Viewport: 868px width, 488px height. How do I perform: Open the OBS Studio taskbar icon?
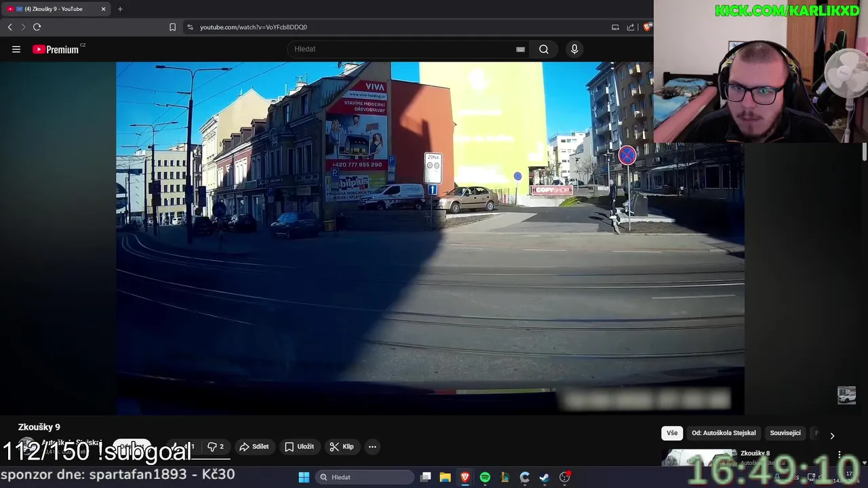point(564,477)
